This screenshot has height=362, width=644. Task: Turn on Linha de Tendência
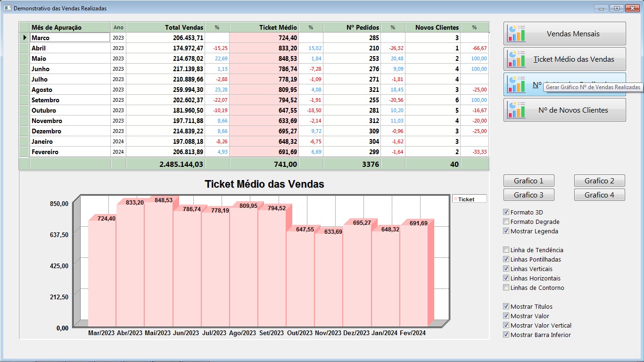click(x=506, y=250)
